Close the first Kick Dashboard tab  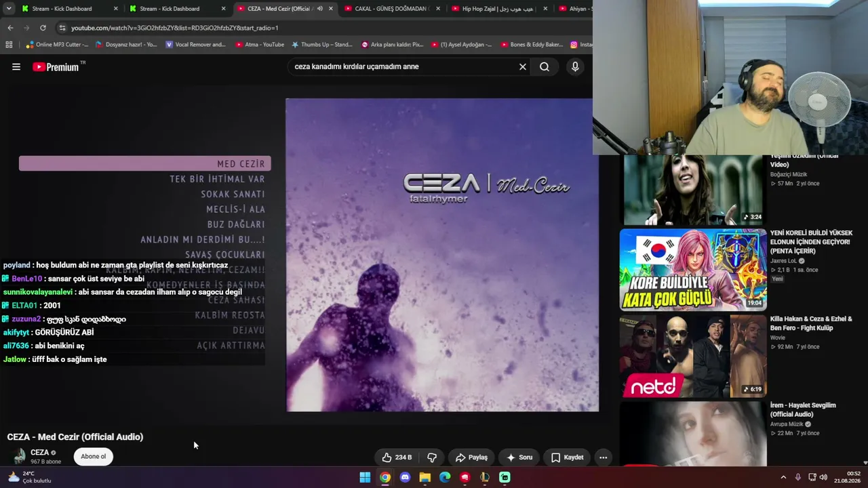pos(116,9)
